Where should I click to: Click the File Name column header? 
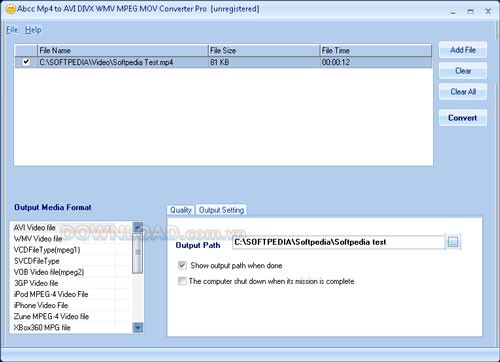123,51
